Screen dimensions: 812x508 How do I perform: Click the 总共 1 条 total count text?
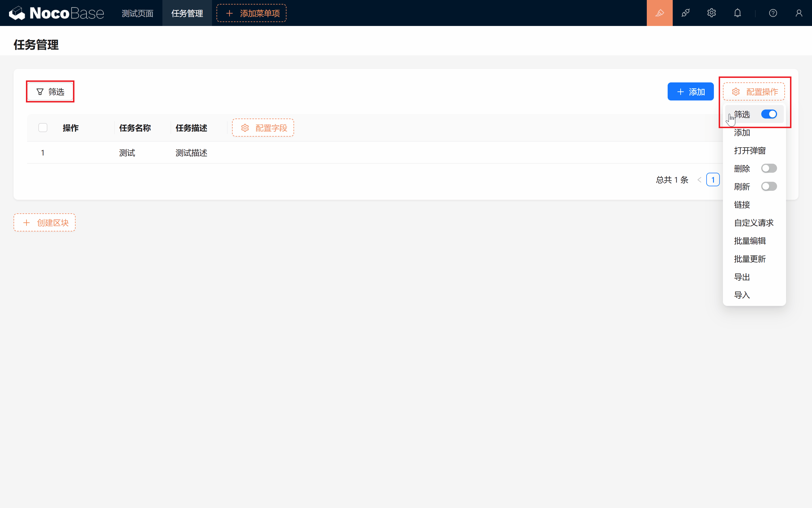click(x=672, y=180)
